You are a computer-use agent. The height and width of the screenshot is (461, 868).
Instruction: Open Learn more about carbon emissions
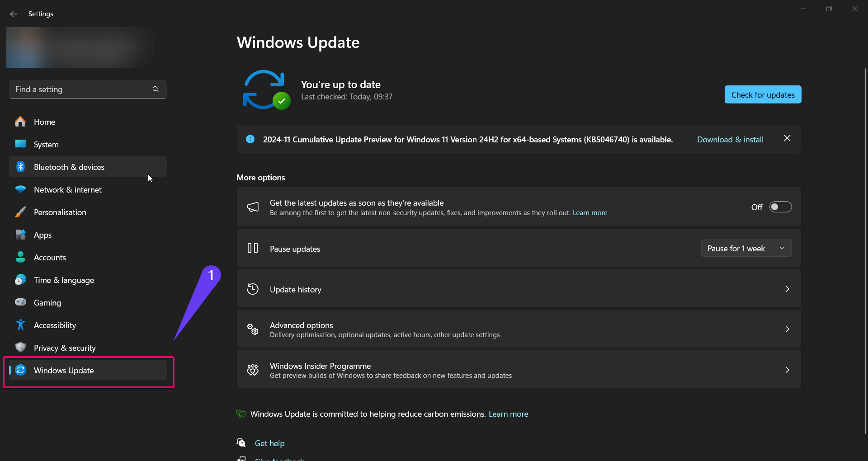tap(508, 414)
